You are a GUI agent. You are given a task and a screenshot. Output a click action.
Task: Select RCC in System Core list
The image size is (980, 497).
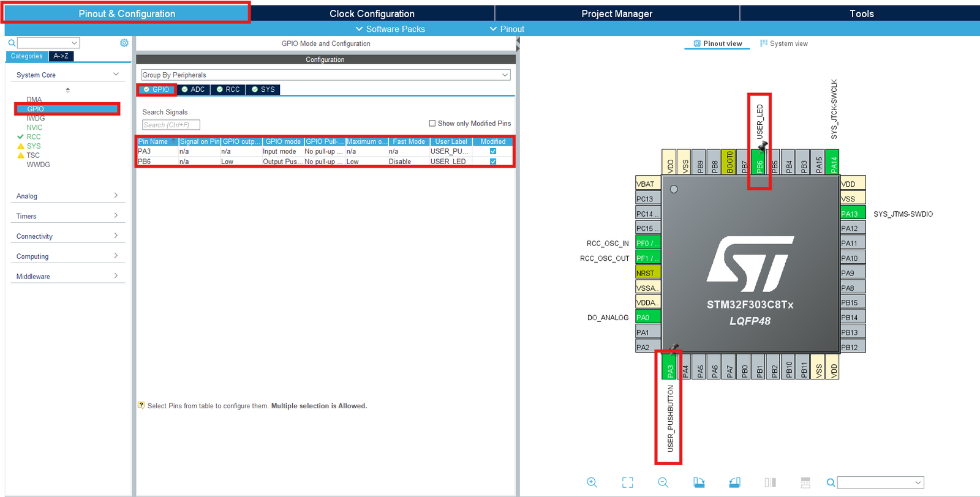pos(34,136)
